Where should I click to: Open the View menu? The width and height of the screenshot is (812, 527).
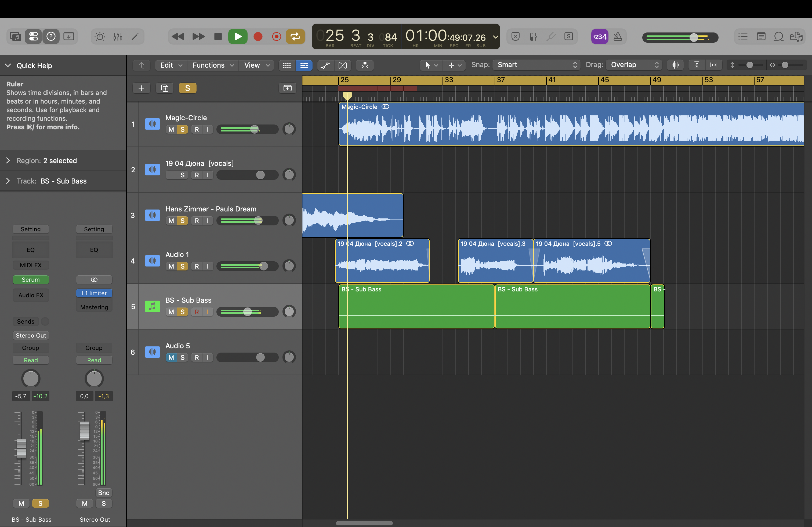[x=256, y=65]
